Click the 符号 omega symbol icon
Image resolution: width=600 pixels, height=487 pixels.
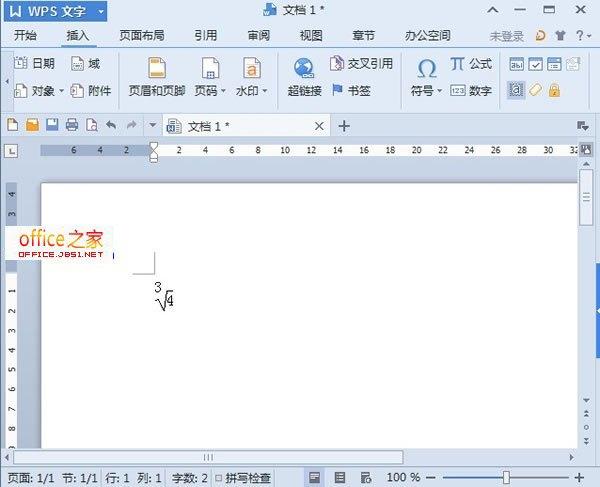(x=426, y=69)
